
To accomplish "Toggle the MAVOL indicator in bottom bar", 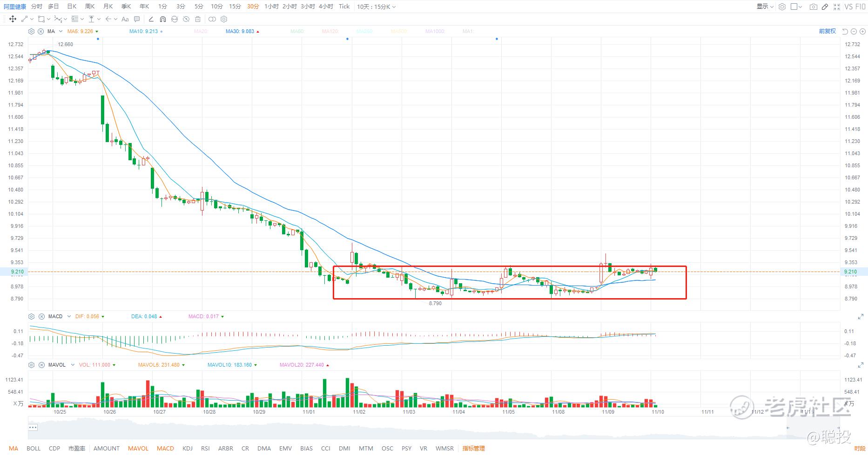I will (x=138, y=449).
